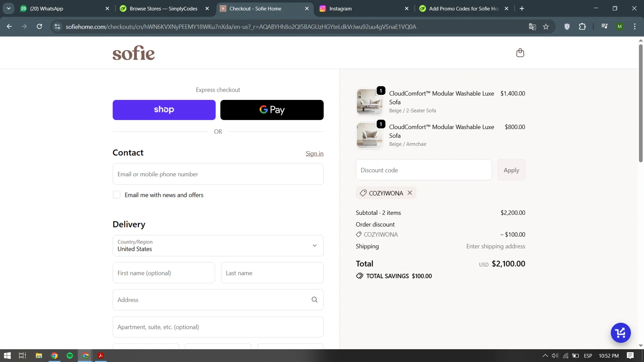
Task: Close the WhatsApp tab
Action: (x=107, y=9)
